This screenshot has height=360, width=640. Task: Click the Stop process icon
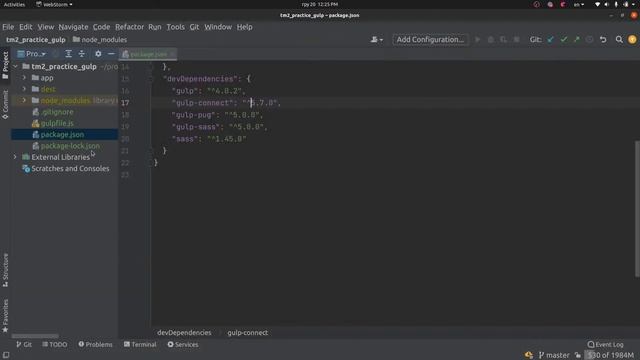(x=516, y=40)
